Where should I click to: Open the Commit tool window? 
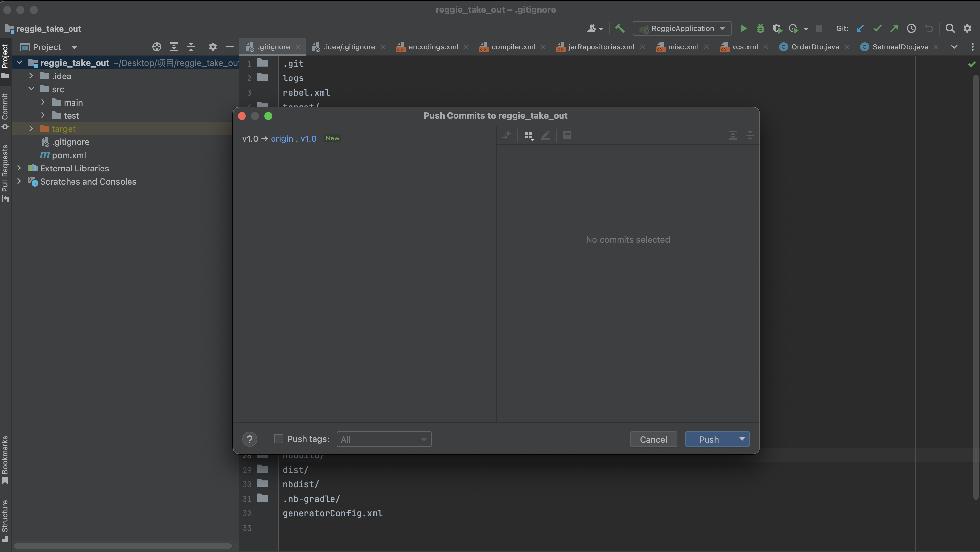5,110
